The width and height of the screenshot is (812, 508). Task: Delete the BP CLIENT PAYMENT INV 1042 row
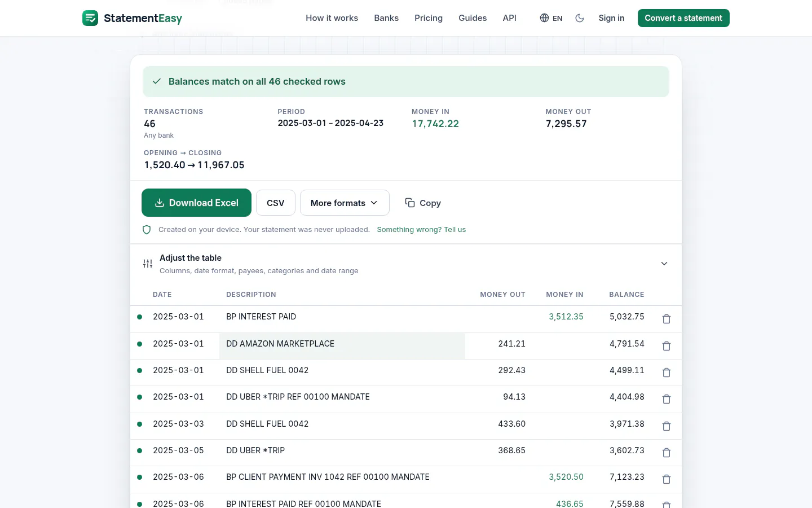click(x=667, y=479)
